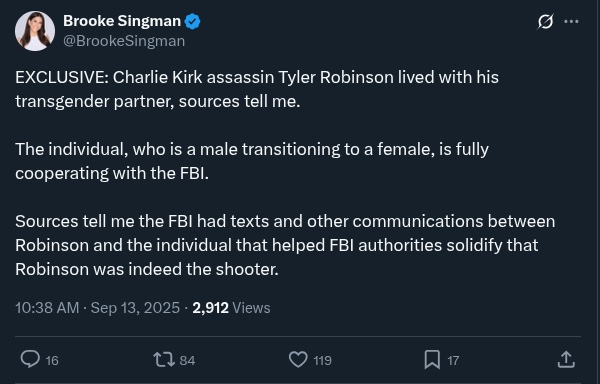Click the blue verified checkmark badge

click(192, 21)
